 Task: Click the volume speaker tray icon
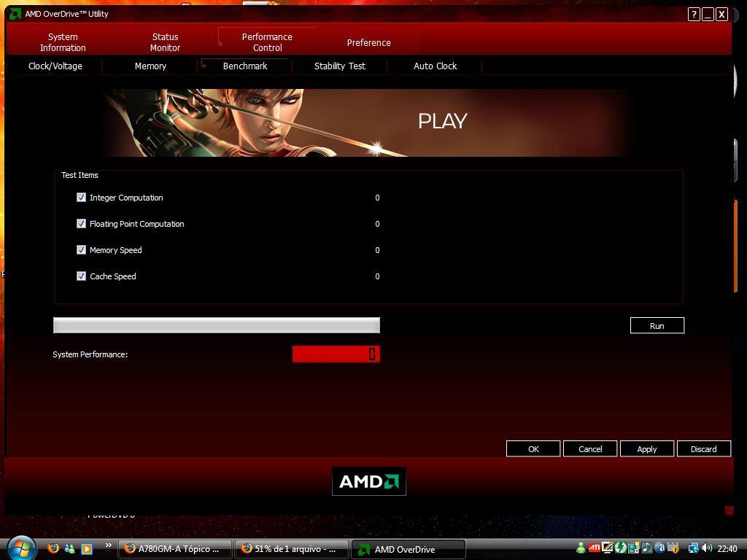[x=707, y=548]
